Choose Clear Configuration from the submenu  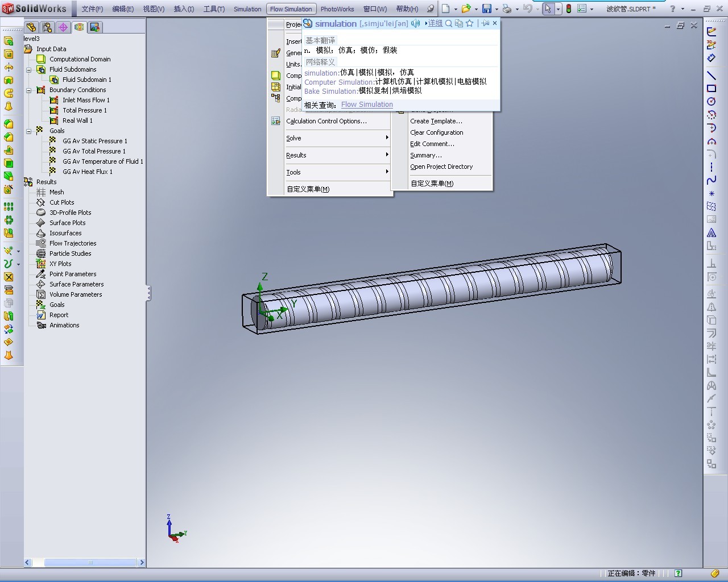click(x=437, y=132)
